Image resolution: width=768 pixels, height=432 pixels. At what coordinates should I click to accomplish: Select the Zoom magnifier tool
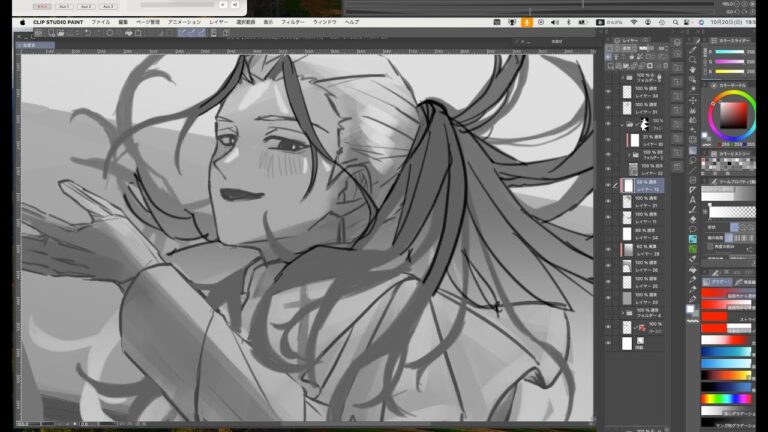693,60
